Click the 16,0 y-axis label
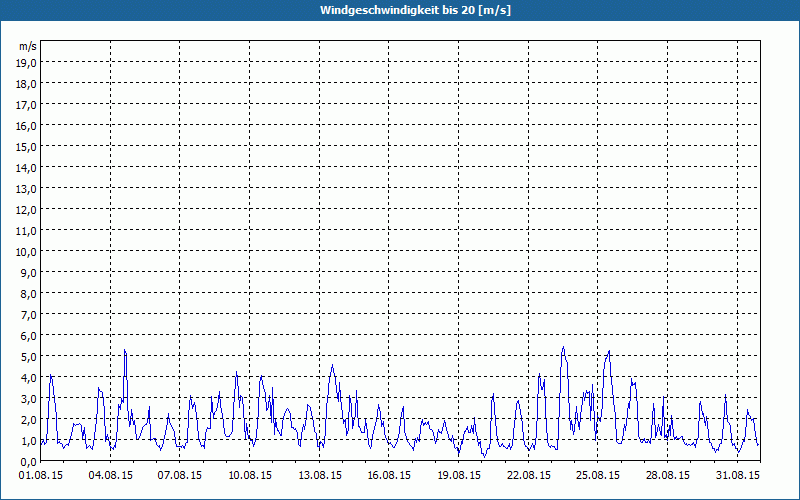 (28, 126)
